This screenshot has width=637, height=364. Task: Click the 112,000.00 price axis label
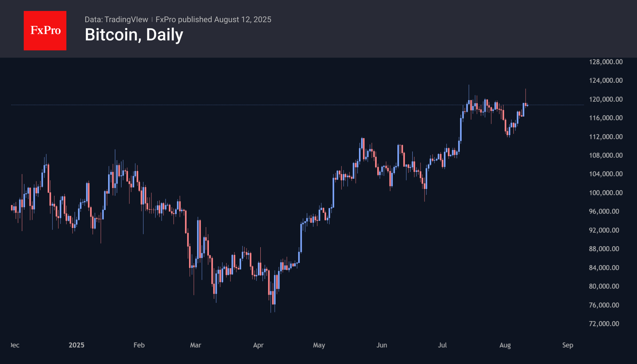coord(606,137)
